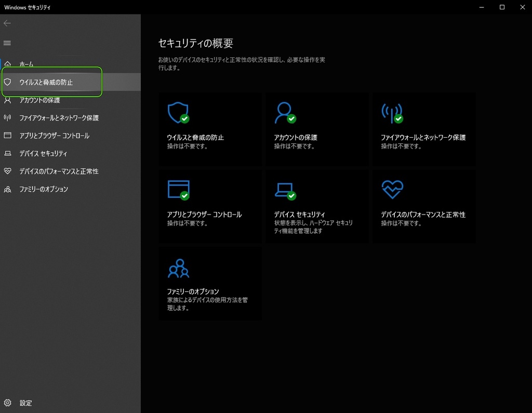
Task: Open 設定 gear at bottom left
Action: (7, 403)
